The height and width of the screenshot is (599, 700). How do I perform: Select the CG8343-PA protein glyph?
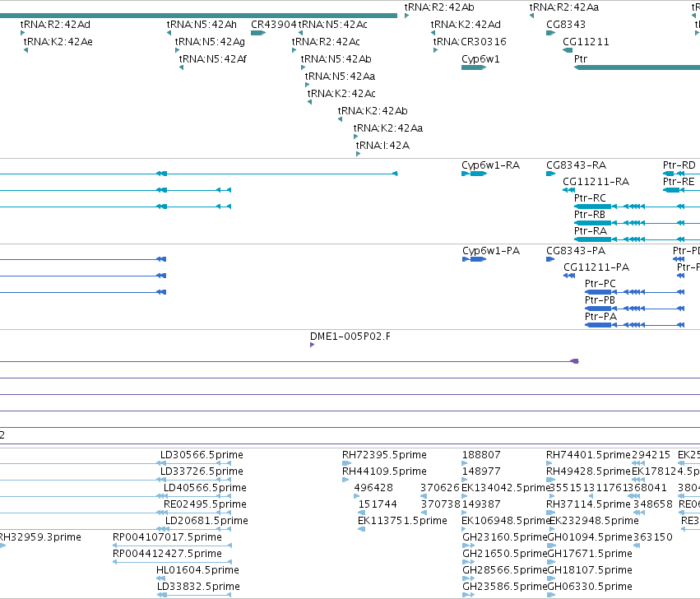(550, 259)
